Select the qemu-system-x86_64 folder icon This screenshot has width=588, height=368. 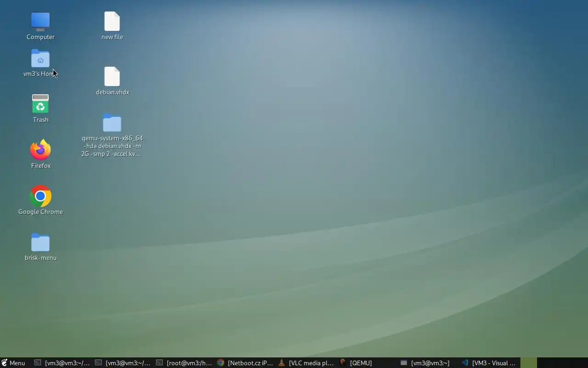click(x=112, y=123)
